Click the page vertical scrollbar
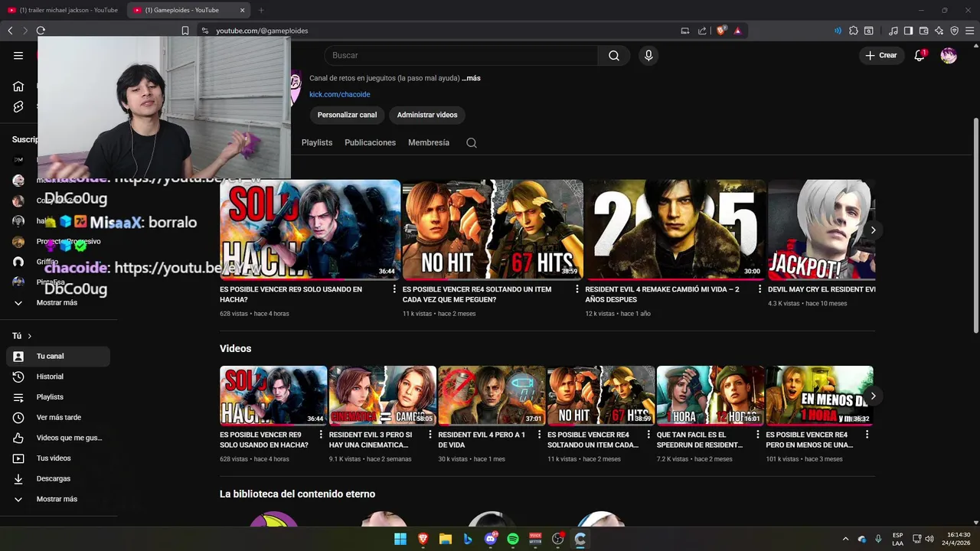 coord(975,225)
